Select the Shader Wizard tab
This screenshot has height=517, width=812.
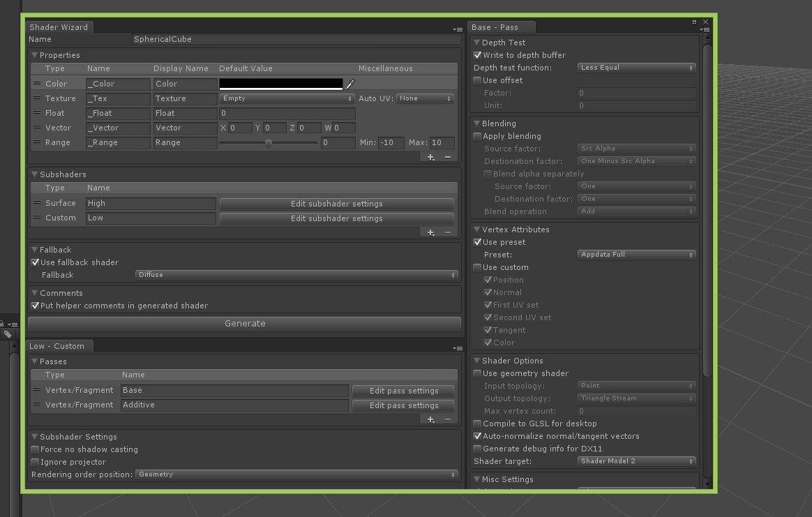point(59,27)
